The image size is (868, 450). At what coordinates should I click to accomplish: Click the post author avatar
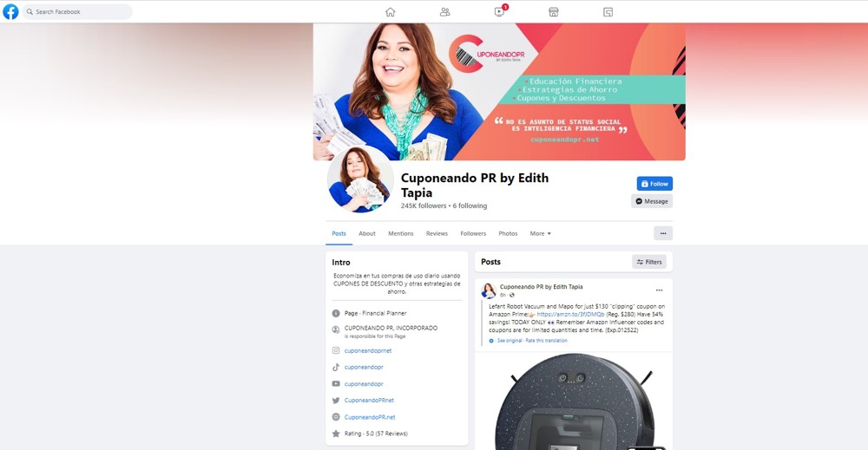point(489,290)
